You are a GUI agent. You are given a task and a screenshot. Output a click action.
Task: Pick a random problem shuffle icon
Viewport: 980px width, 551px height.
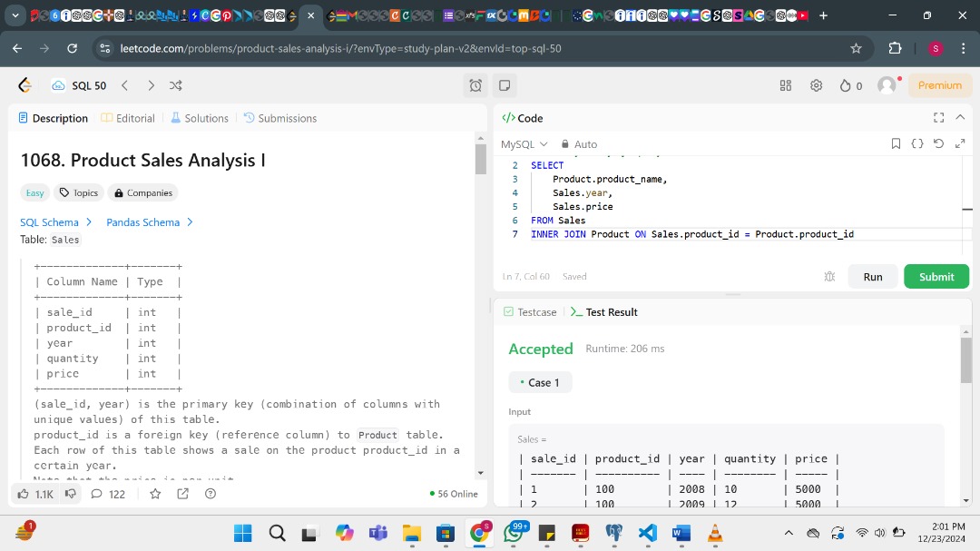[x=176, y=85]
